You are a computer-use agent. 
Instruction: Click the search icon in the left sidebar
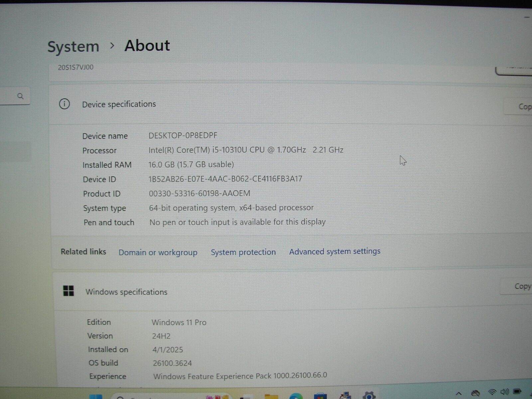21,96
